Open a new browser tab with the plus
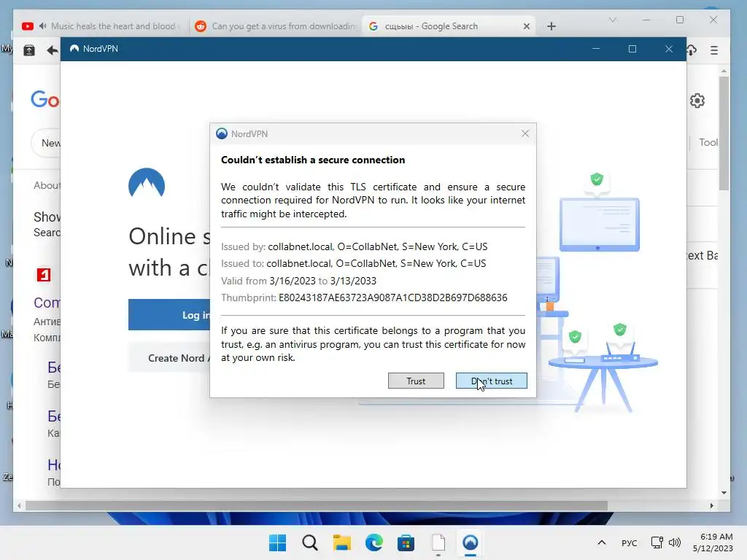The height and width of the screenshot is (560, 747). click(551, 26)
